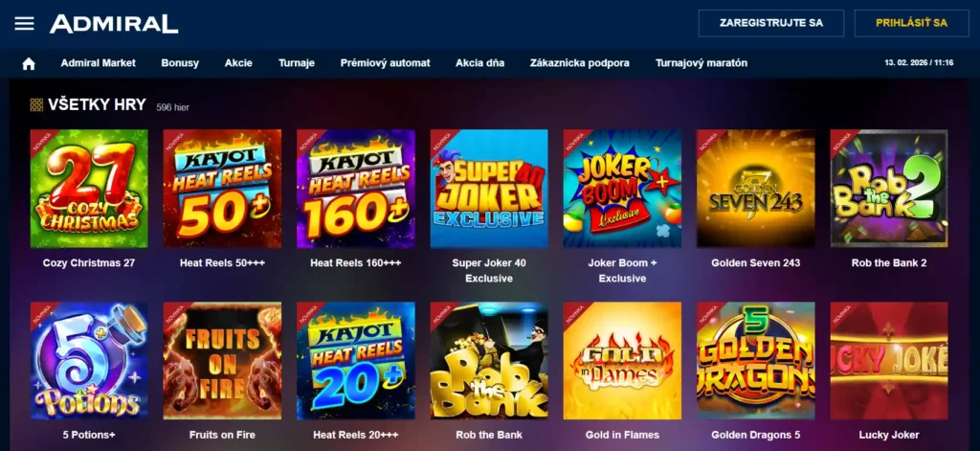
Task: Open the 5 Potions+ game tile
Action: 89,361
